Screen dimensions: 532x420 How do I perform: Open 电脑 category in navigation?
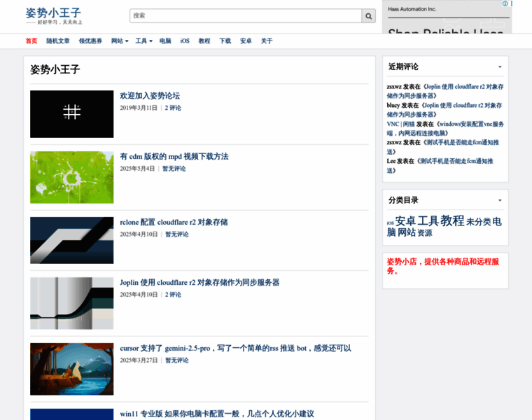165,41
